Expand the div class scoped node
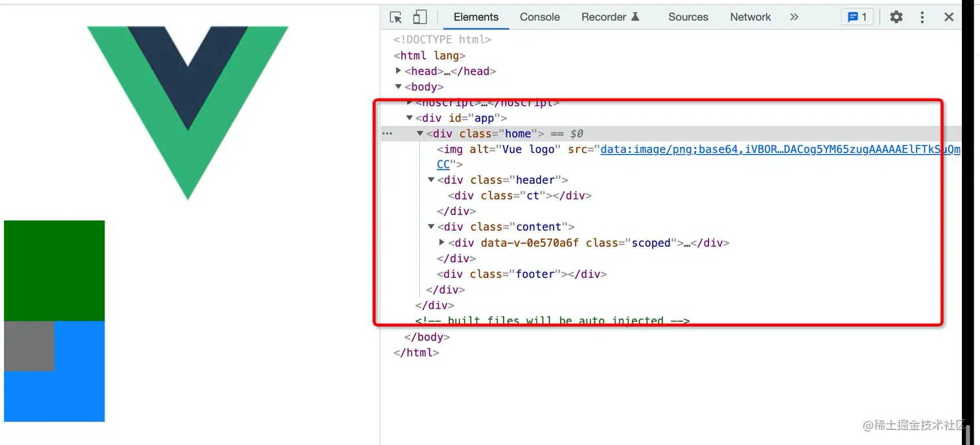980x445 pixels. click(x=442, y=242)
